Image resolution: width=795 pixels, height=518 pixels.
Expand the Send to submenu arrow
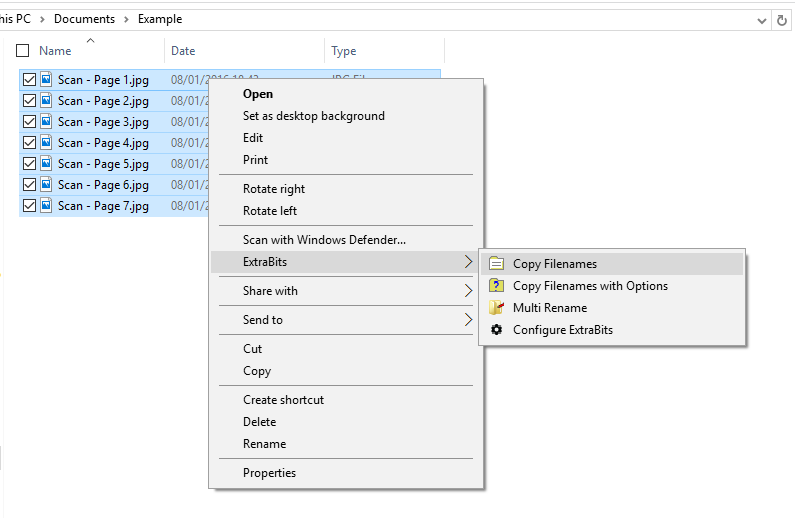tap(468, 320)
